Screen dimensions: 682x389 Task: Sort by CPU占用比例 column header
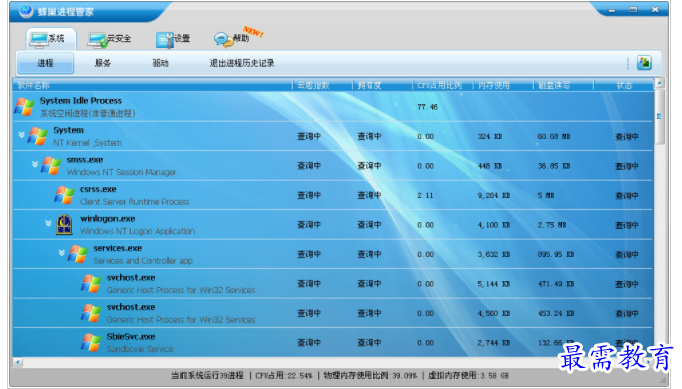[439, 85]
